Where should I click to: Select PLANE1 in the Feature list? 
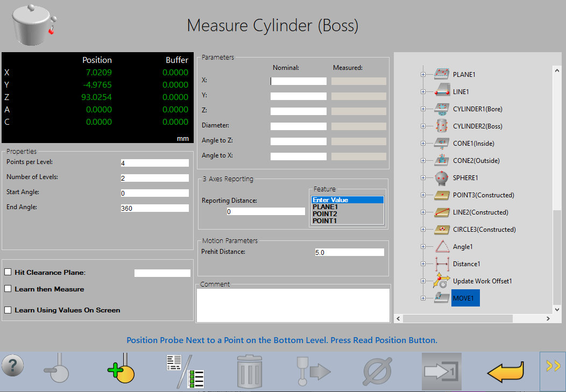tap(325, 207)
